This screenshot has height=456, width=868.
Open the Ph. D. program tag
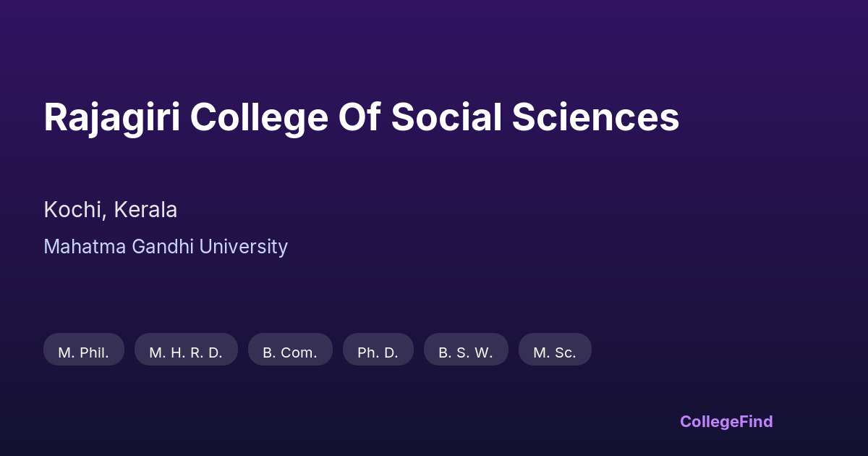click(x=378, y=352)
